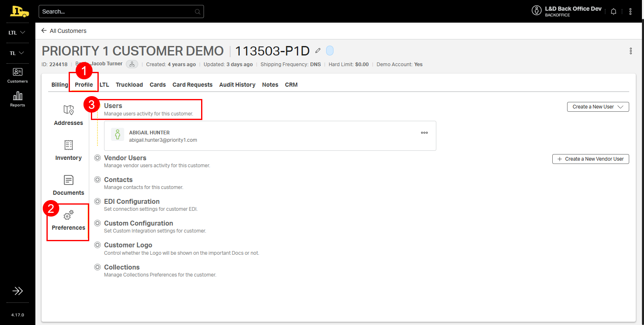Expand the TL menu in the sidebar

coord(17,53)
